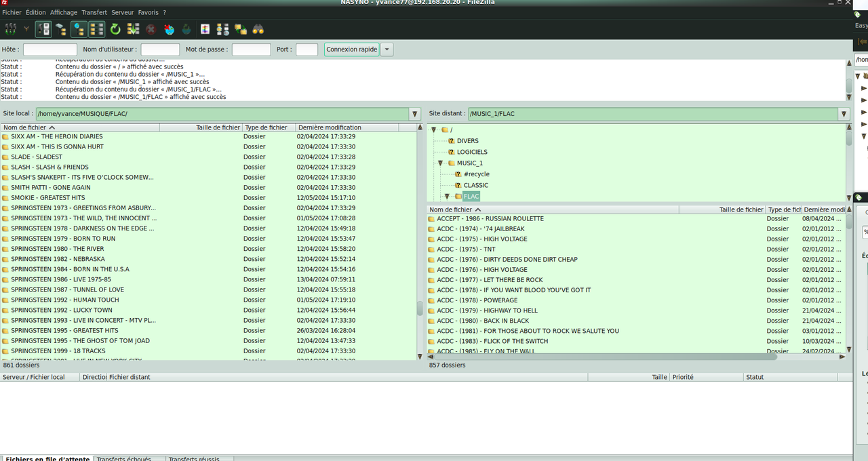
Task: Toggle the message log display
Action: (43, 29)
